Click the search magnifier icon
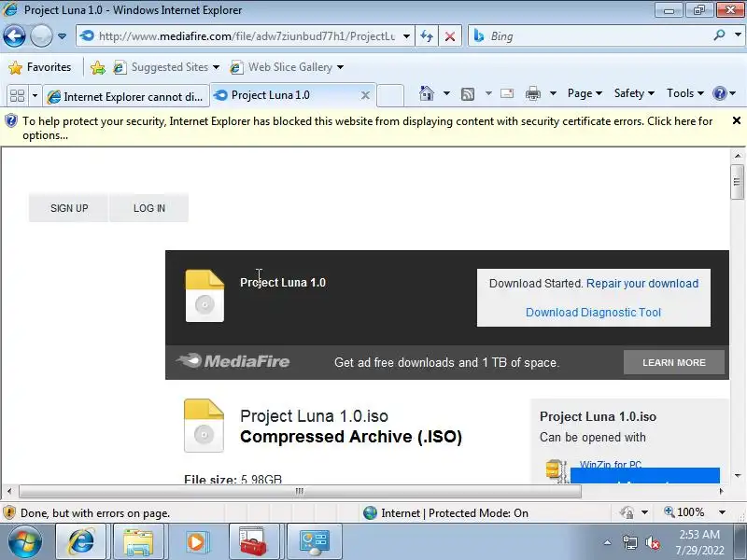Viewport: 747px width, 560px height. point(719,35)
